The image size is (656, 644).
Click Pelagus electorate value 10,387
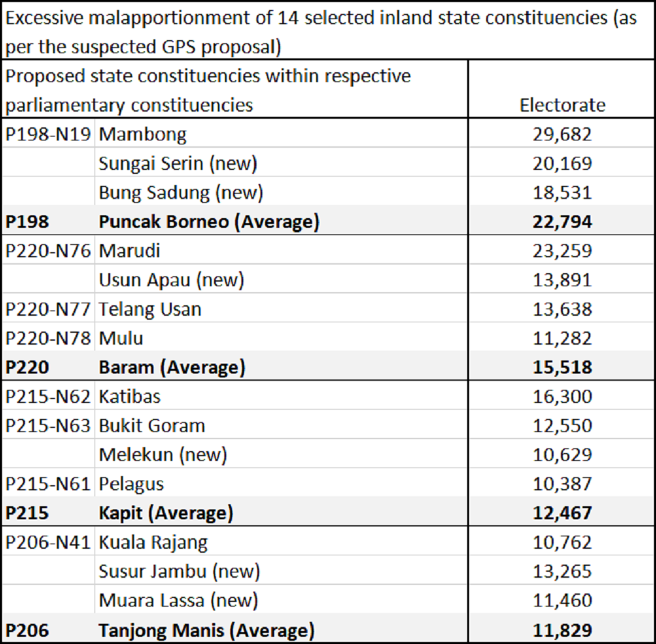pyautogui.click(x=562, y=484)
